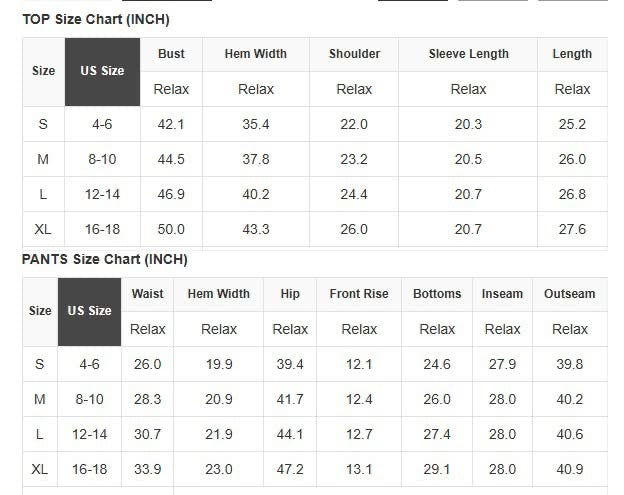The height and width of the screenshot is (495, 624).
Task: Click the Sleeve Length column header
Action: 468,54
